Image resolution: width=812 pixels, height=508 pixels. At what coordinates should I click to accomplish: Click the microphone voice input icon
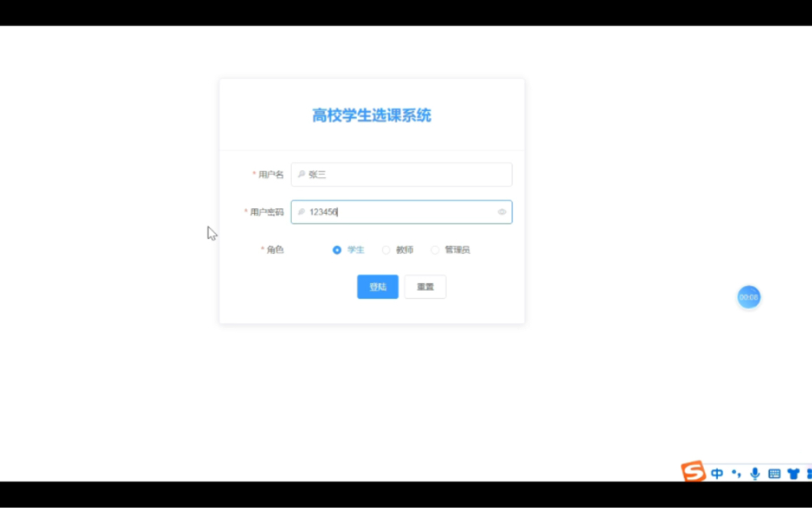[755, 473]
